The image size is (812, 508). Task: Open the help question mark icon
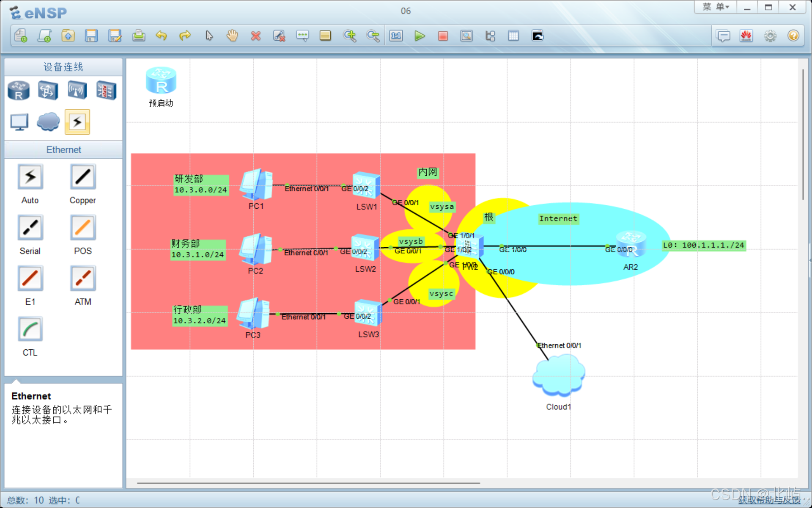pyautogui.click(x=793, y=36)
